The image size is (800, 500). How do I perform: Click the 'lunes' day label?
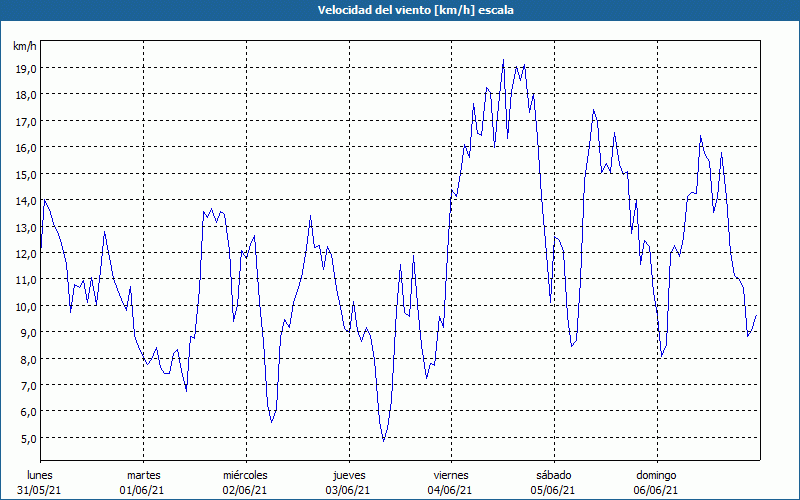coord(40,475)
